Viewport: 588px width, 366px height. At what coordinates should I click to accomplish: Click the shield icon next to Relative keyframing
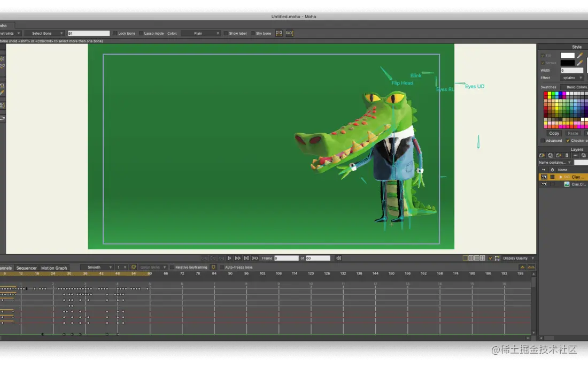click(213, 267)
